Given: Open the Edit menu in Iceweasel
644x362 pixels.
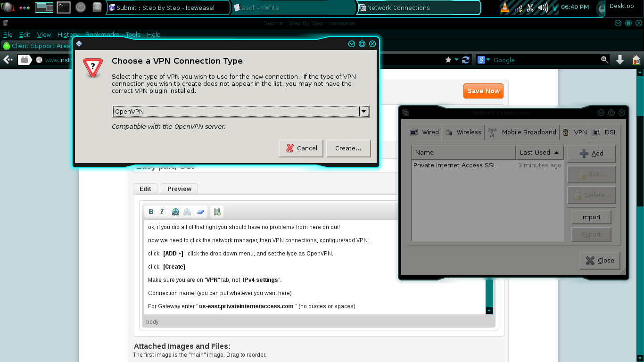Looking at the screenshot, I should (25, 34).
